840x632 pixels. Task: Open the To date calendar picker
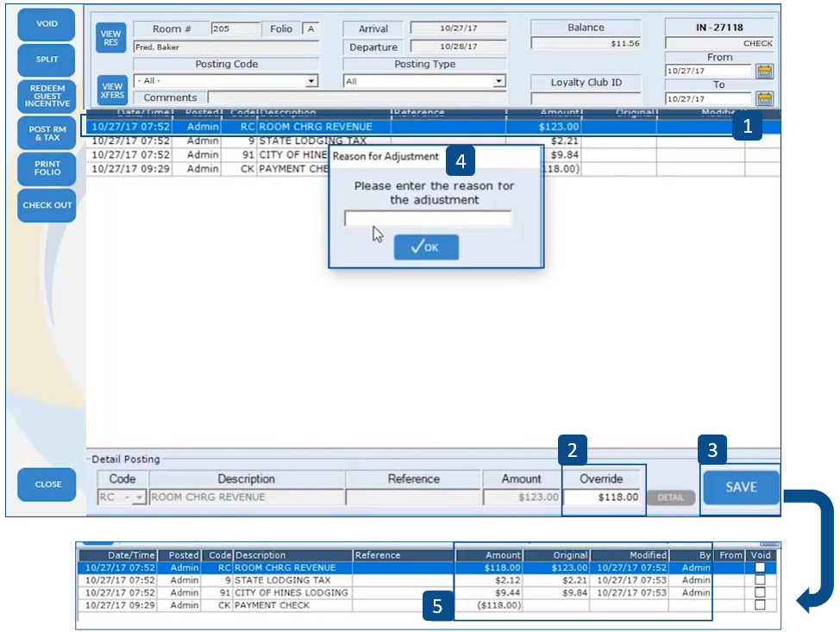pyautogui.click(x=764, y=98)
